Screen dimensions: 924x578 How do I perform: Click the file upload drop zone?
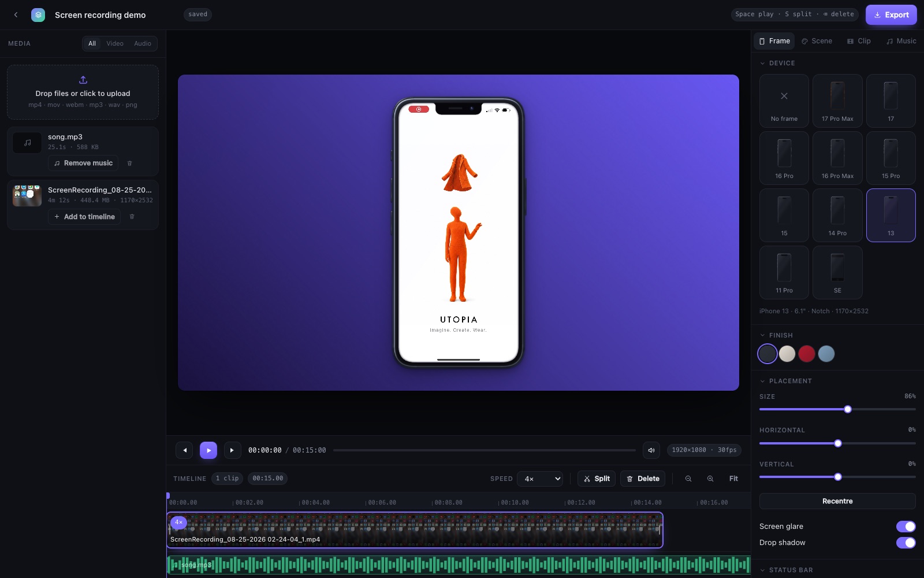click(x=83, y=92)
